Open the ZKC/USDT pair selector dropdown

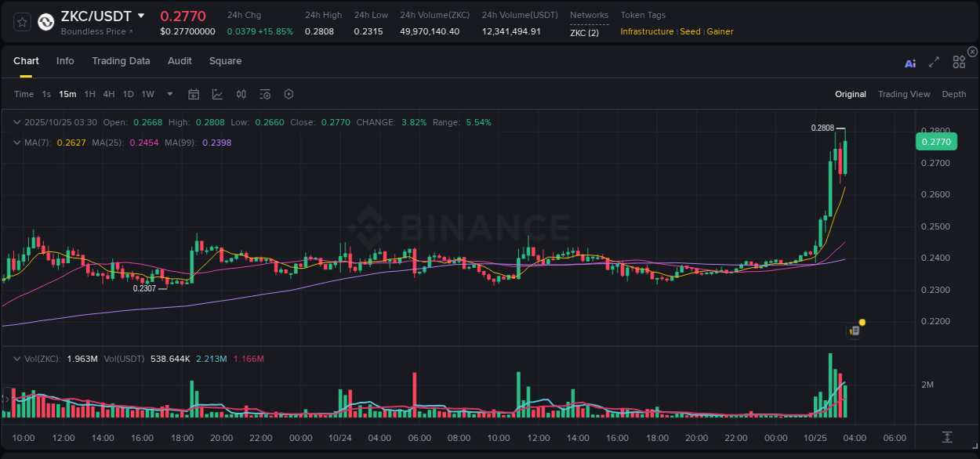142,15
